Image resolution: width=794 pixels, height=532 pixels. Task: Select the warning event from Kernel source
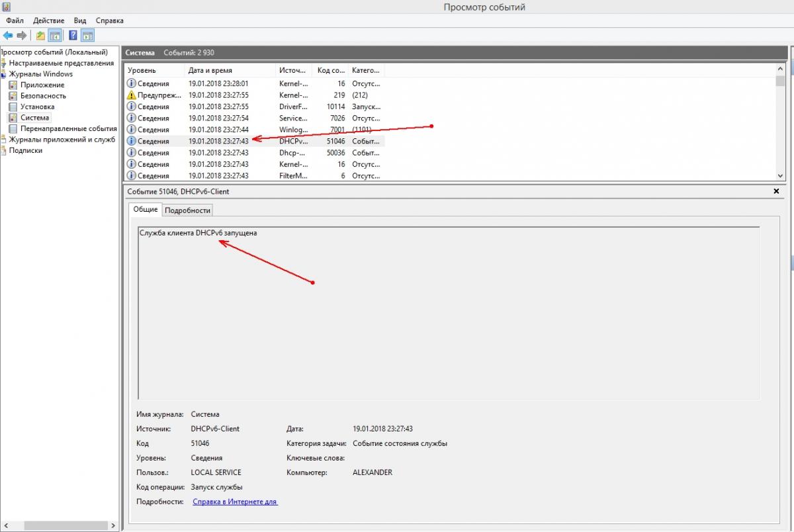click(154, 95)
